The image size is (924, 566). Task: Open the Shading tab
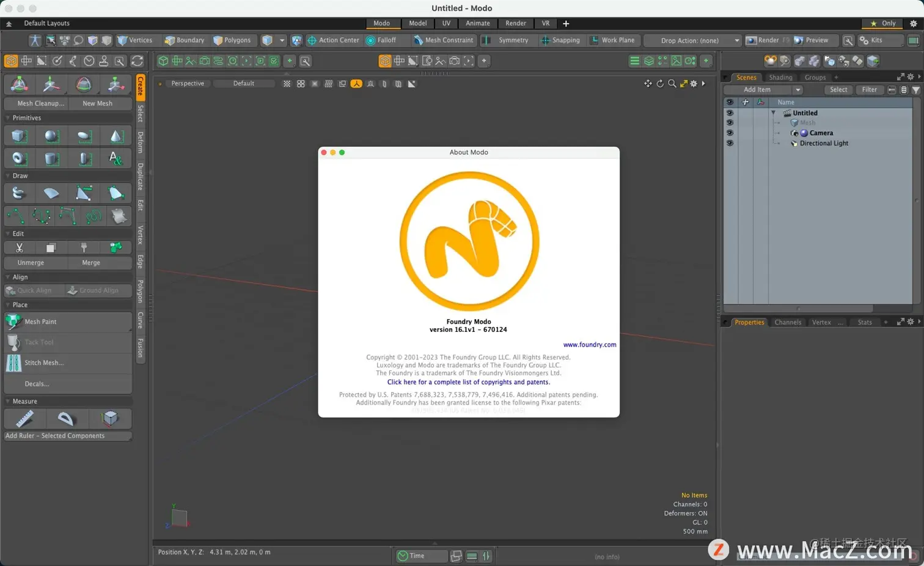tap(780, 78)
